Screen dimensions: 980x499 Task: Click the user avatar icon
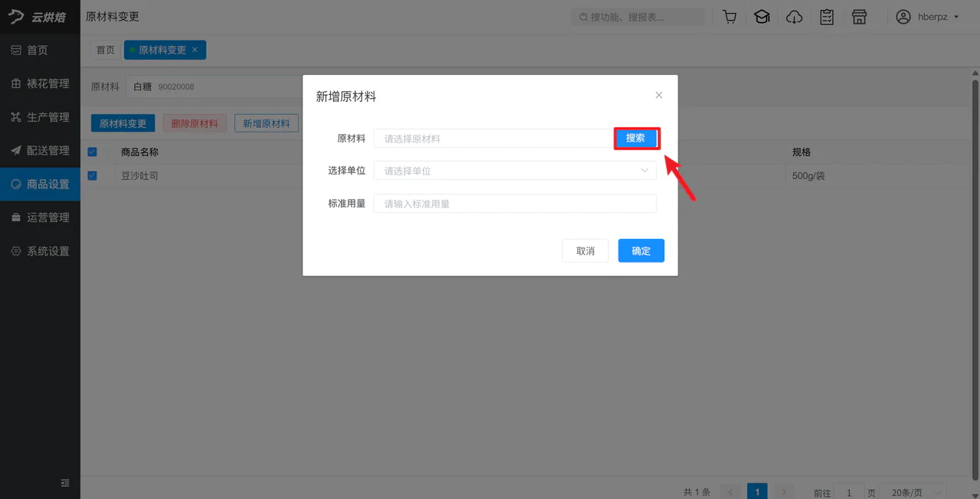click(x=903, y=17)
